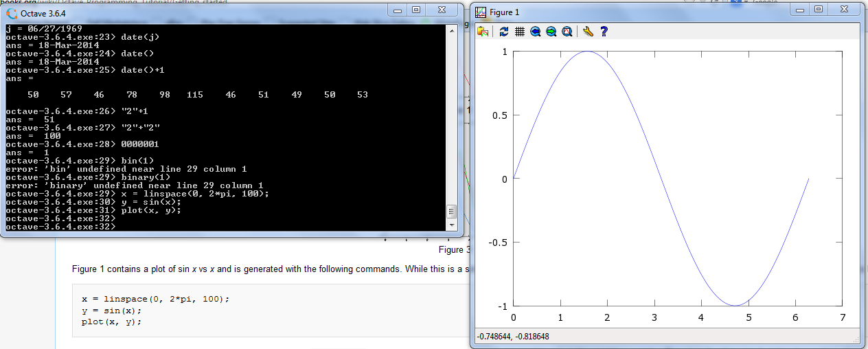Viewport: 868px width, 349px height.
Task: Toggle the grid icon in Figure 1 toolbar
Action: [520, 32]
